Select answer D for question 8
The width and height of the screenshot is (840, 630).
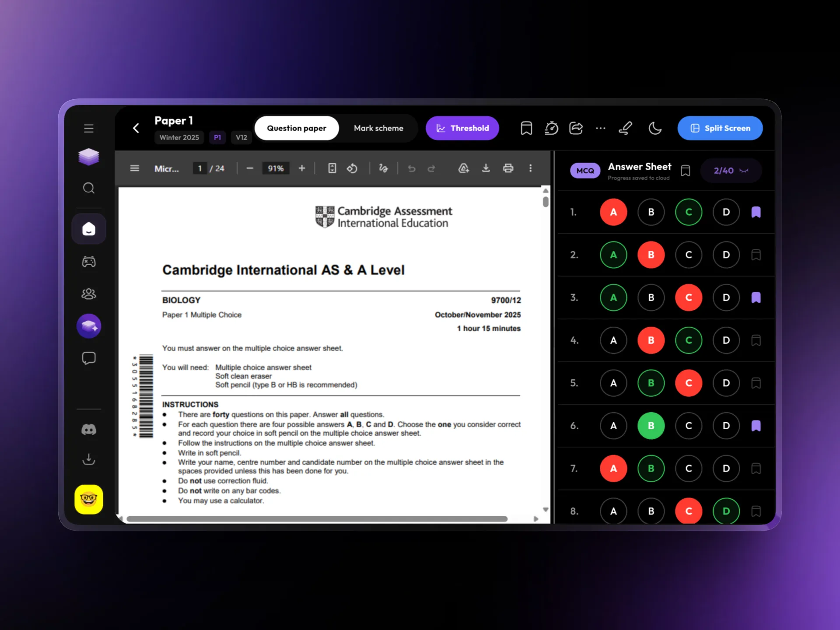(x=726, y=511)
